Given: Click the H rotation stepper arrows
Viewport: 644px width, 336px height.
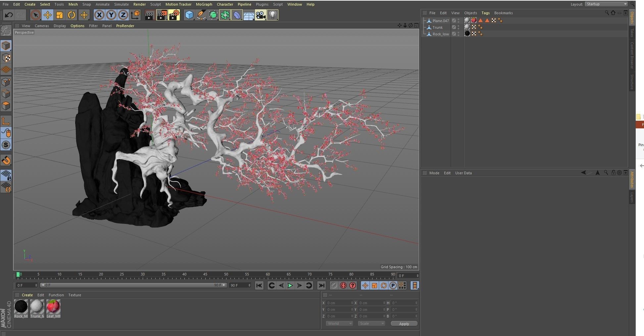Looking at the screenshot, I should [416, 303].
